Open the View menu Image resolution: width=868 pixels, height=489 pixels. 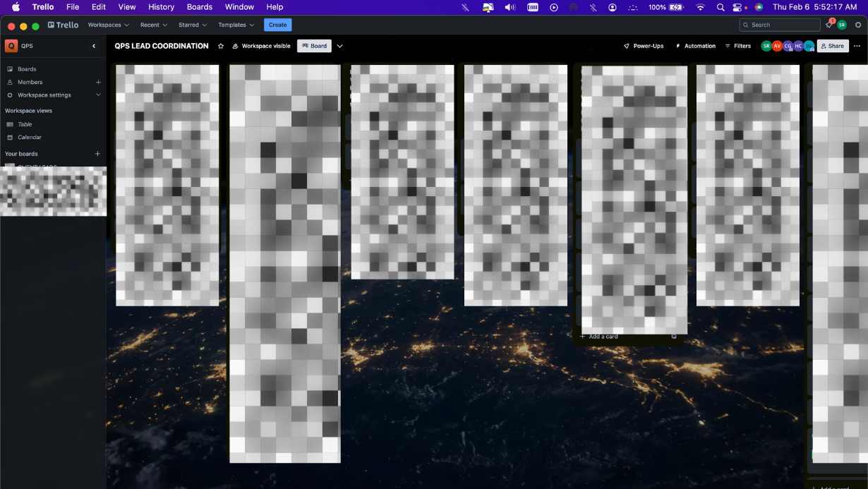[x=127, y=7]
